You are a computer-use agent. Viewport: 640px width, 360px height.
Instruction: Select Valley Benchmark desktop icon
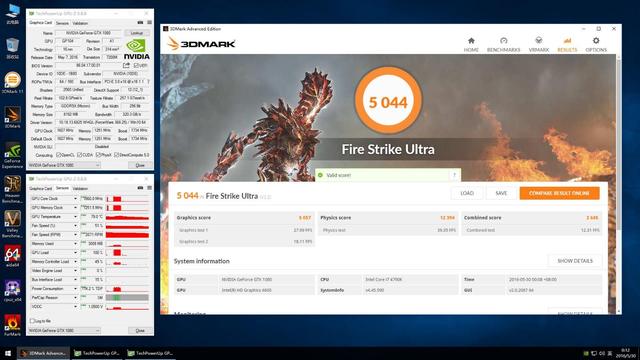click(x=13, y=224)
